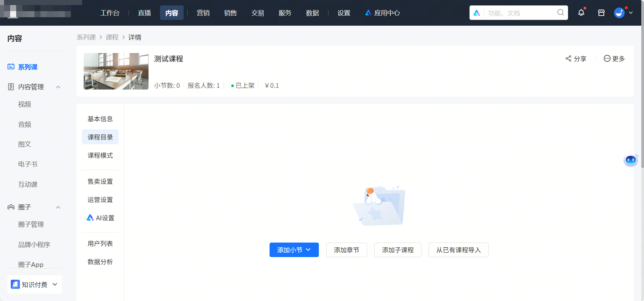Screen dimensions: 644x301
Task: Click the user avatar icon
Action: coord(619,13)
